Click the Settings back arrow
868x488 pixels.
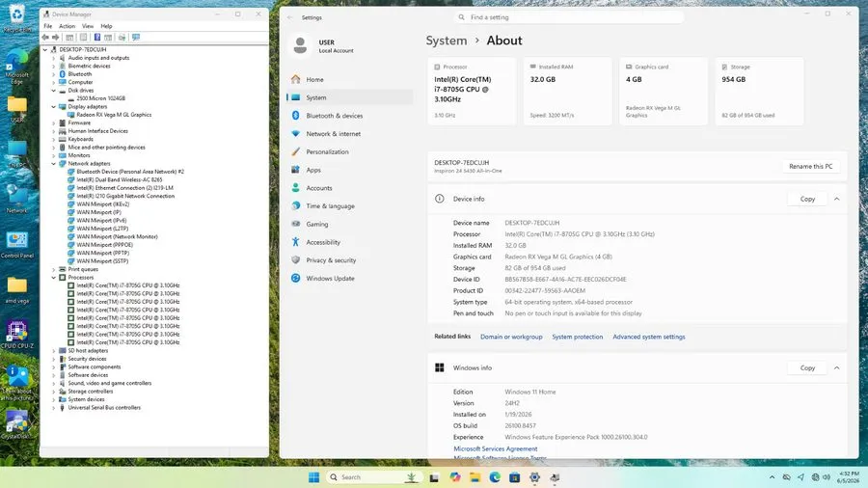[x=290, y=17]
